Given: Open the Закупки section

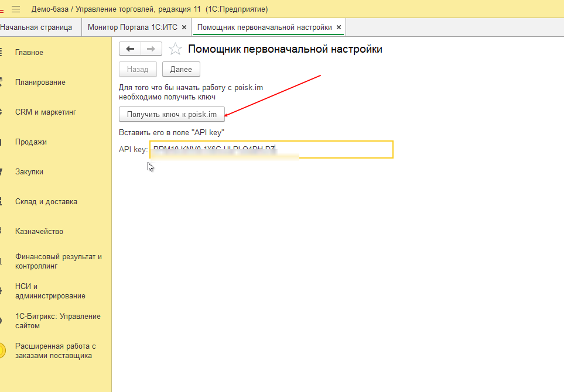Looking at the screenshot, I should pos(29,172).
